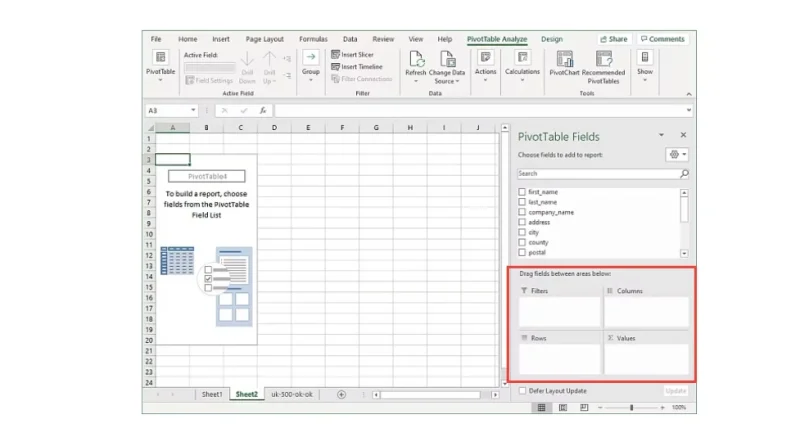Check the address field
This screenshot has height=446, width=800.
click(x=522, y=222)
